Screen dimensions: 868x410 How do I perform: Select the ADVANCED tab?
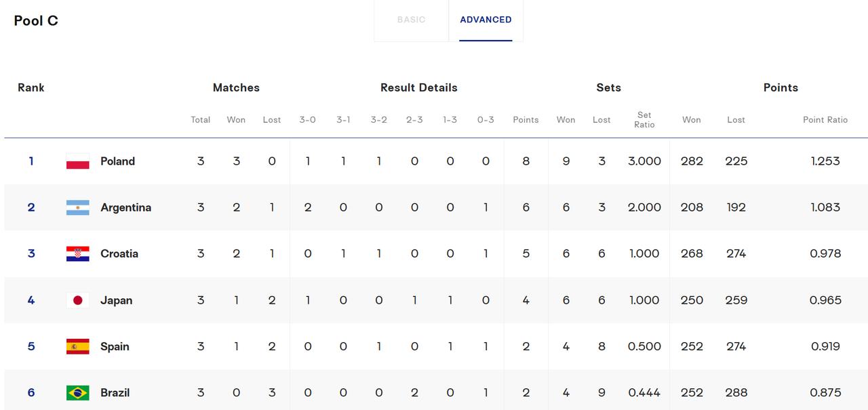pos(486,20)
